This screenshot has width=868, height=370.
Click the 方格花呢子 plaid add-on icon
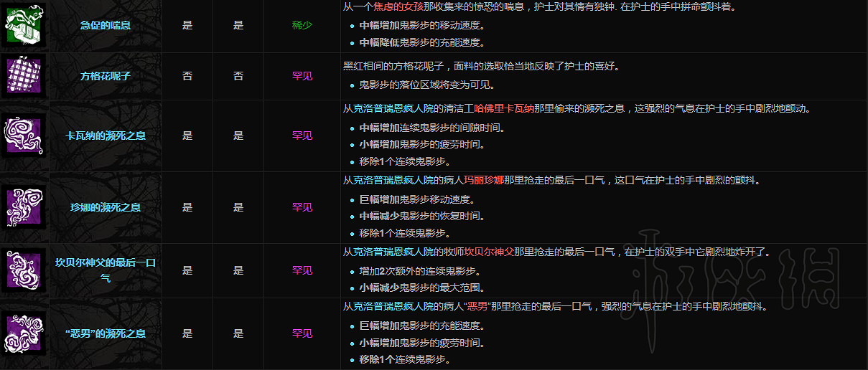coord(24,75)
